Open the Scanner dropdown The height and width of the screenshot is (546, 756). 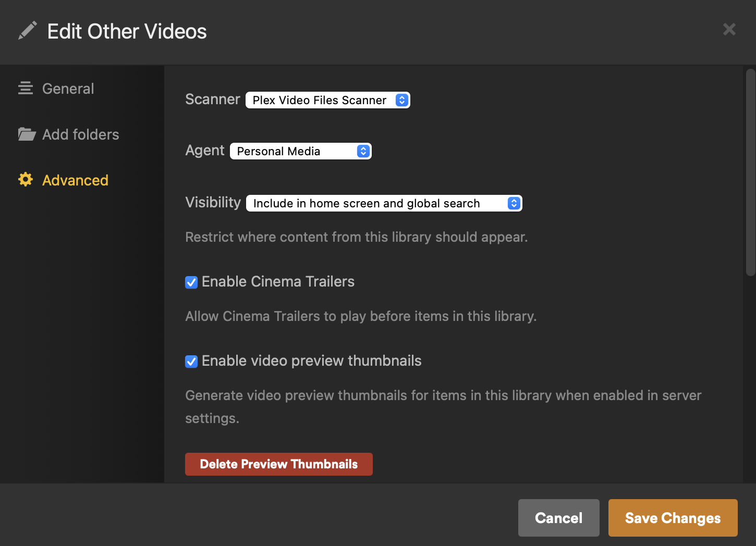coord(328,100)
